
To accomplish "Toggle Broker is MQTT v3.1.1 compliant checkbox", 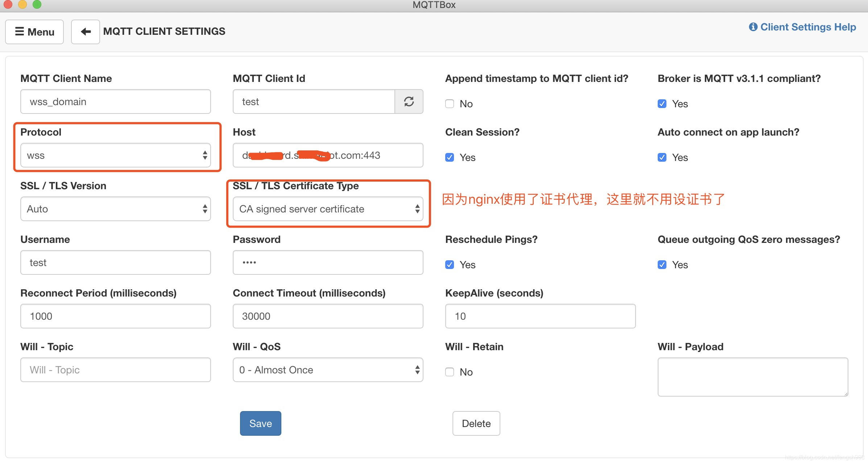I will pos(662,104).
